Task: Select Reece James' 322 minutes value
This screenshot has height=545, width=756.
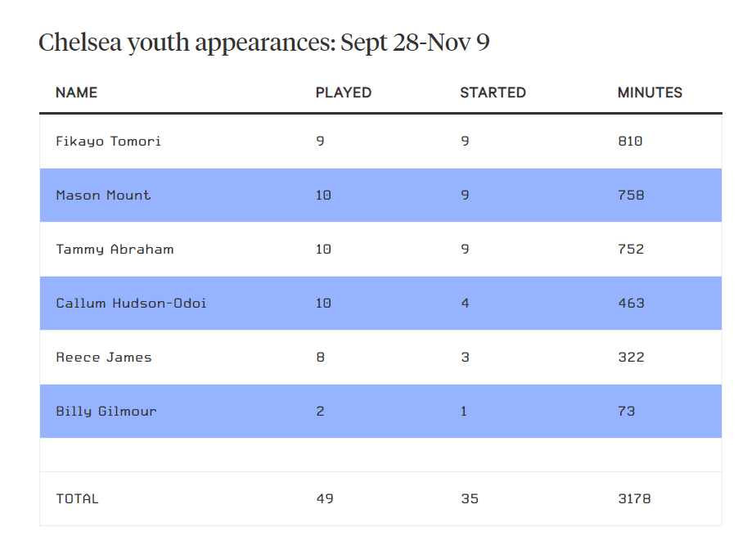Action: point(631,358)
